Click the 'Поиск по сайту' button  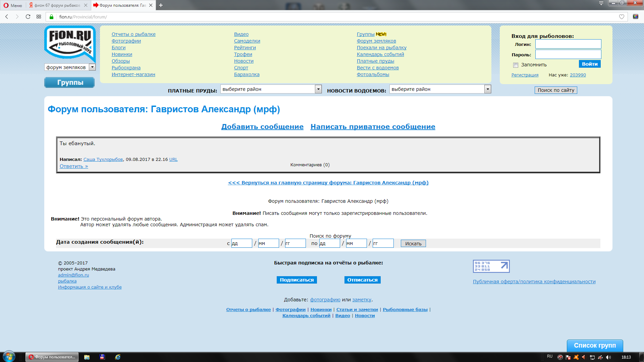click(x=556, y=90)
